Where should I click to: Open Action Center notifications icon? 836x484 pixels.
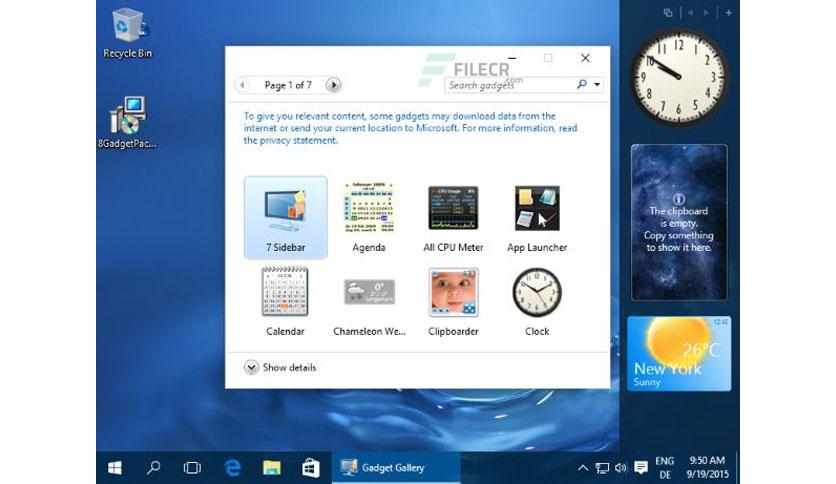(x=641, y=467)
